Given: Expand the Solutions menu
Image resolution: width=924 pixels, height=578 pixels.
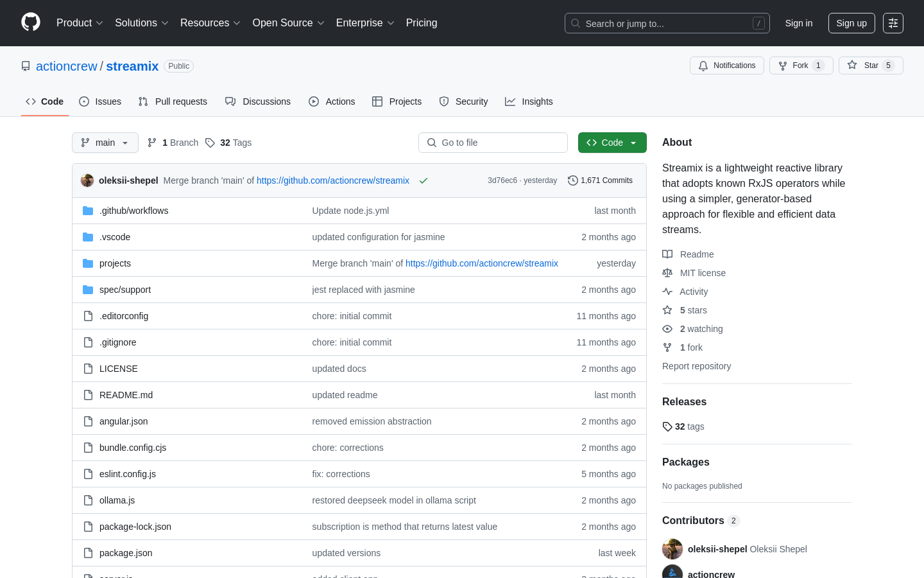Looking at the screenshot, I should pyautogui.click(x=142, y=23).
